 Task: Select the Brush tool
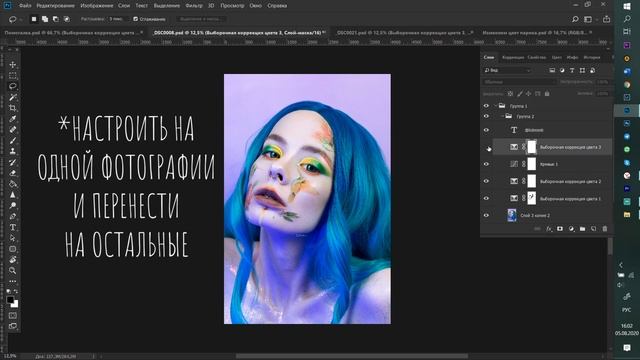pos(13,140)
